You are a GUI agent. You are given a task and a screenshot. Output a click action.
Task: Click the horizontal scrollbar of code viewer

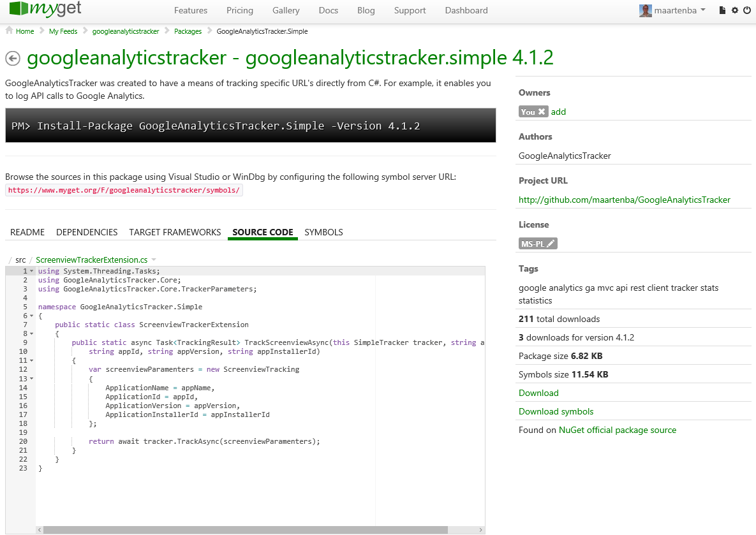point(246,530)
